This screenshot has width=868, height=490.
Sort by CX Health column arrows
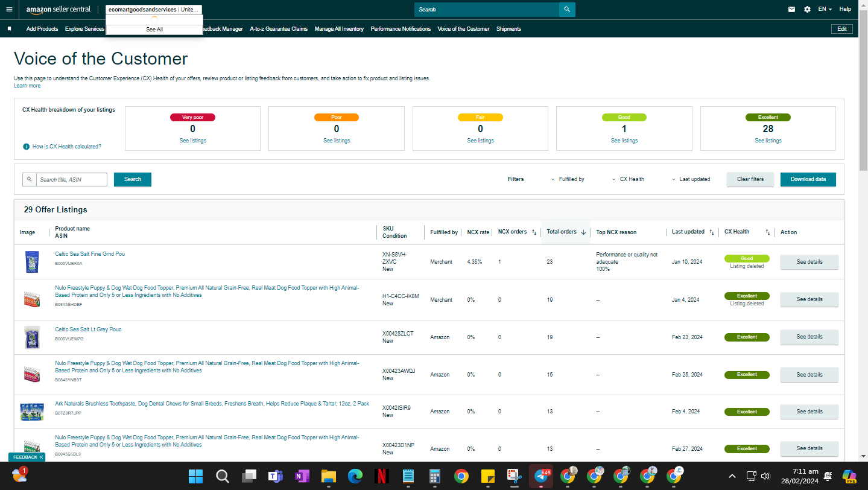[768, 232]
